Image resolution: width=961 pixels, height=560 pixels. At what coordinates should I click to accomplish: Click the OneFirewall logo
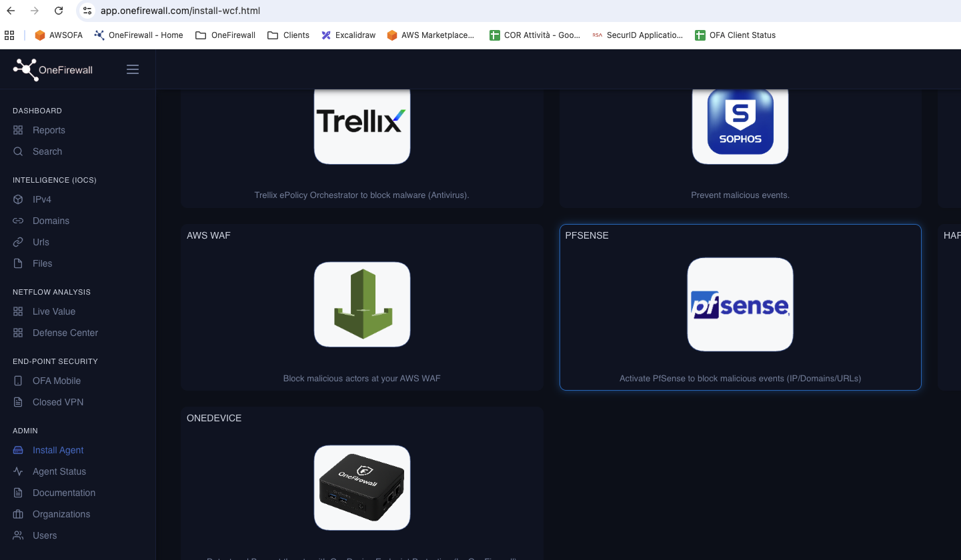(x=53, y=69)
